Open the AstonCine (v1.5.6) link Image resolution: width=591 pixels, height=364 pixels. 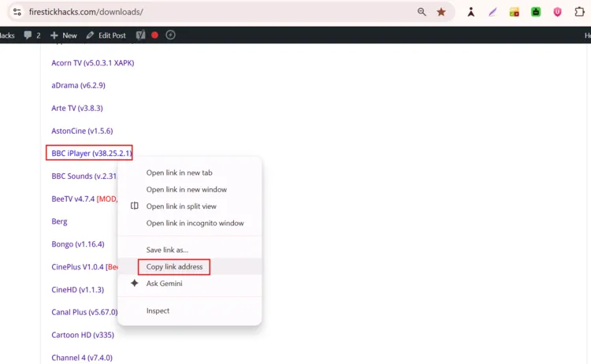(x=82, y=131)
